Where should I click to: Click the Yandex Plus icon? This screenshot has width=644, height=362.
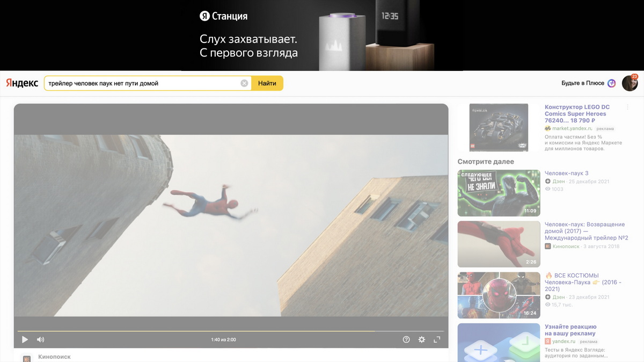point(611,83)
